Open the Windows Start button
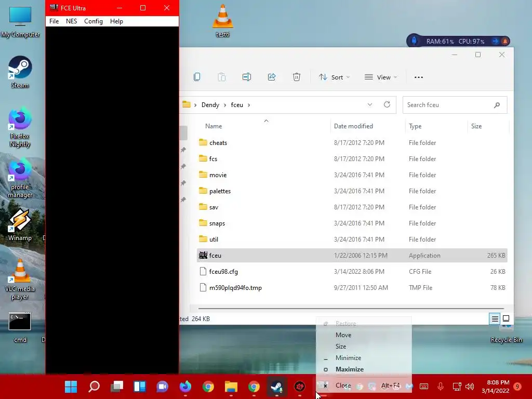Image resolution: width=532 pixels, height=399 pixels. tap(71, 387)
